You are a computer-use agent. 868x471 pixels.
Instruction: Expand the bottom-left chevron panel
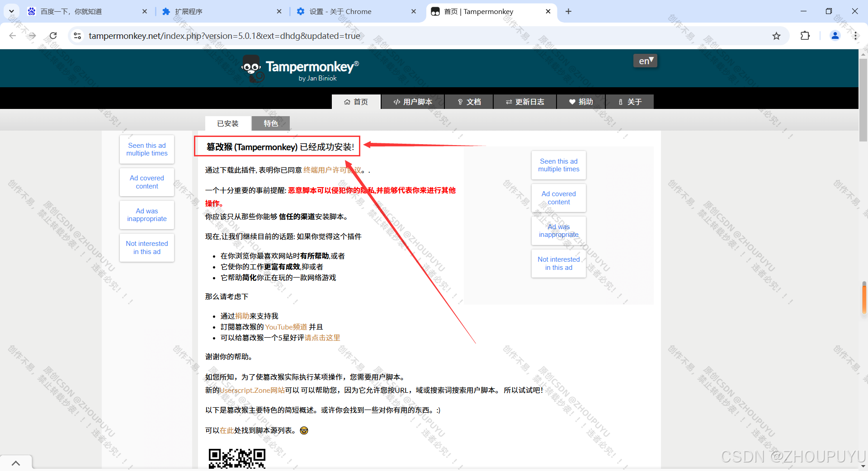16,463
